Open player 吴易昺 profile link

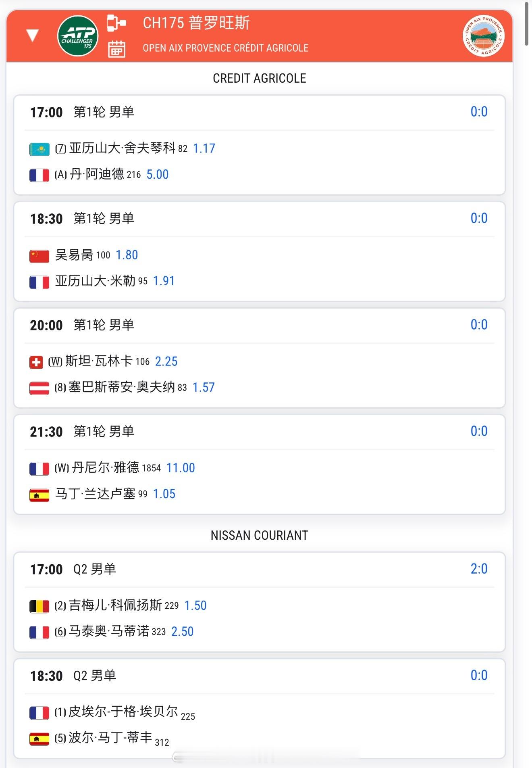point(74,255)
